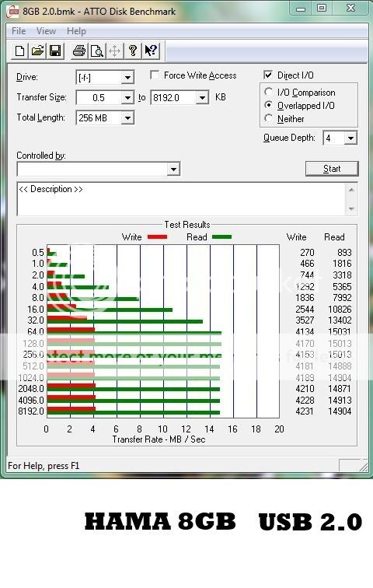Click the write value 4231
The image size is (373, 588).
tap(305, 411)
